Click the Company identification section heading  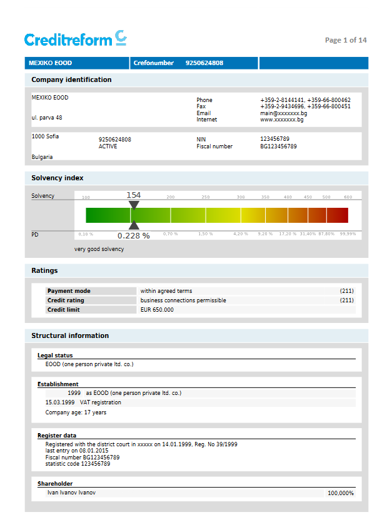pos(71,79)
